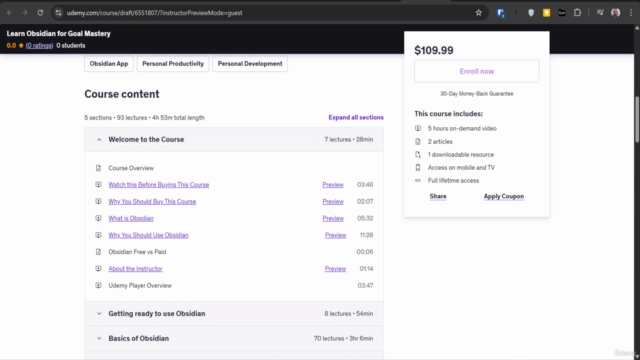
Task: Open the What is Obsidian lecture link
Action: [131, 218]
